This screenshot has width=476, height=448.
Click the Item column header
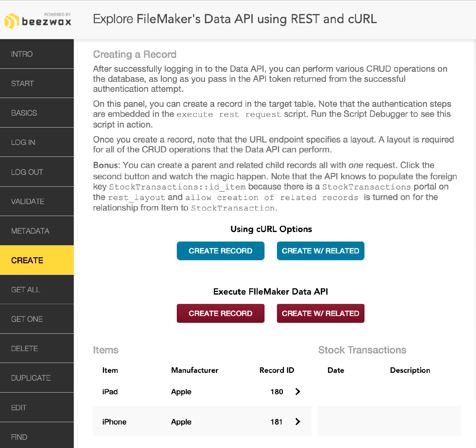[110, 370]
